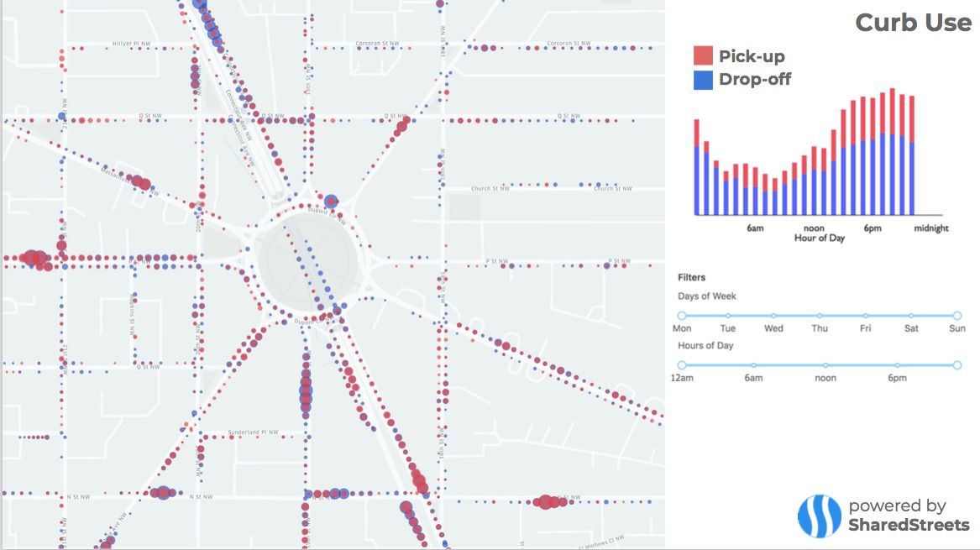Select the 6pm tick on Hours slider
The image size is (980, 550).
(x=897, y=365)
